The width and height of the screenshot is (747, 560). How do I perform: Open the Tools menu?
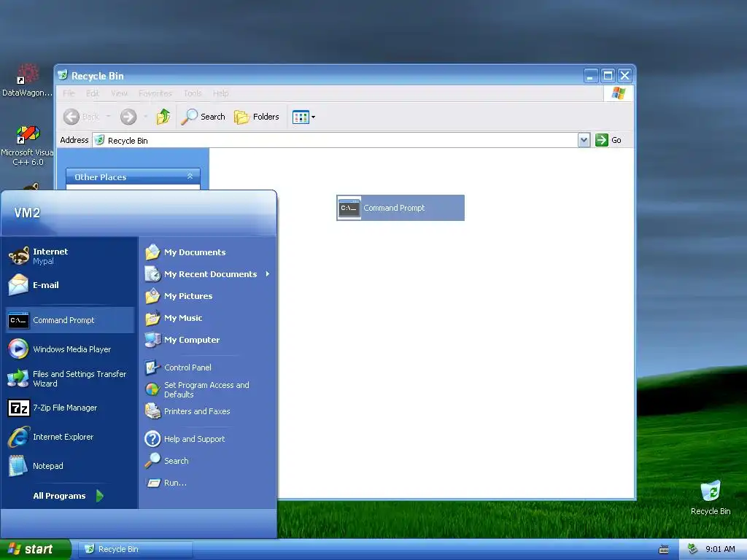coord(193,93)
